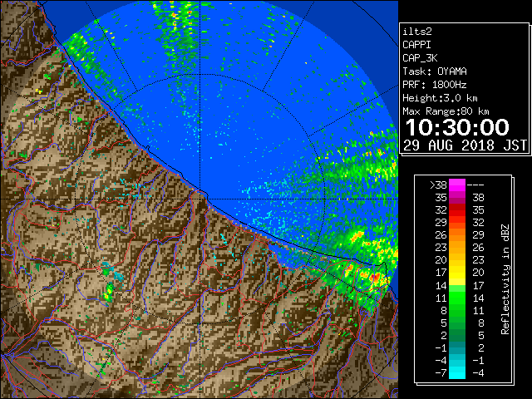Click the "PRF: 1800Hz" line

point(435,85)
